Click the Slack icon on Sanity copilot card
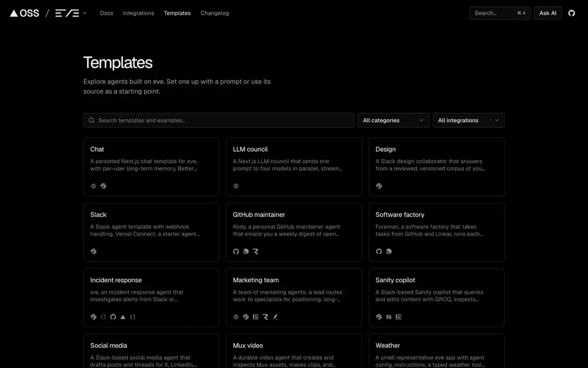Viewport: 588px width, 368px height. click(x=379, y=317)
